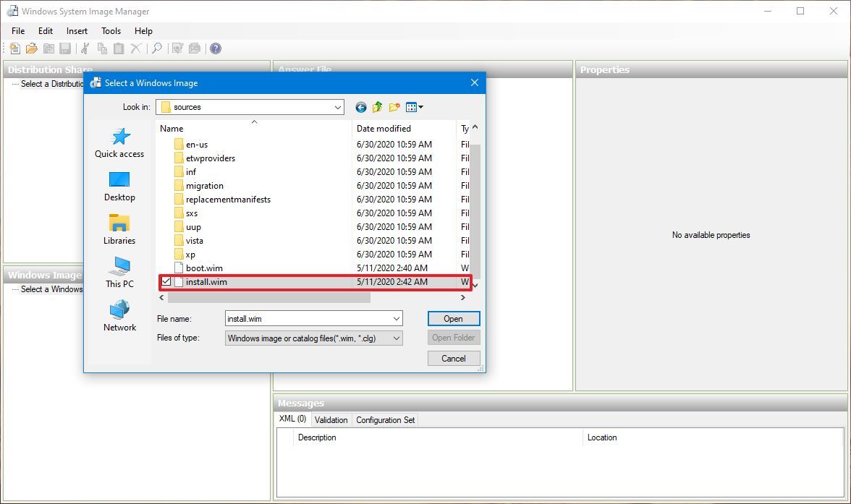Untick the install.wim file checkbox
Image resolution: width=851 pixels, height=504 pixels.
(x=166, y=281)
